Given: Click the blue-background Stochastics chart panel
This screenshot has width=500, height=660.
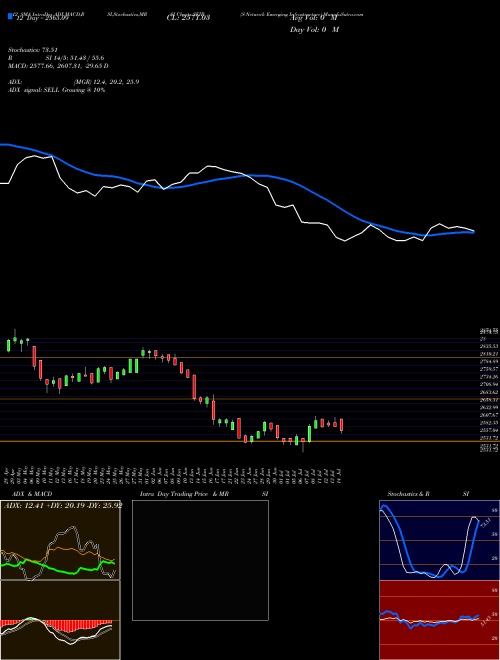Looking at the screenshot, I should [439, 540].
